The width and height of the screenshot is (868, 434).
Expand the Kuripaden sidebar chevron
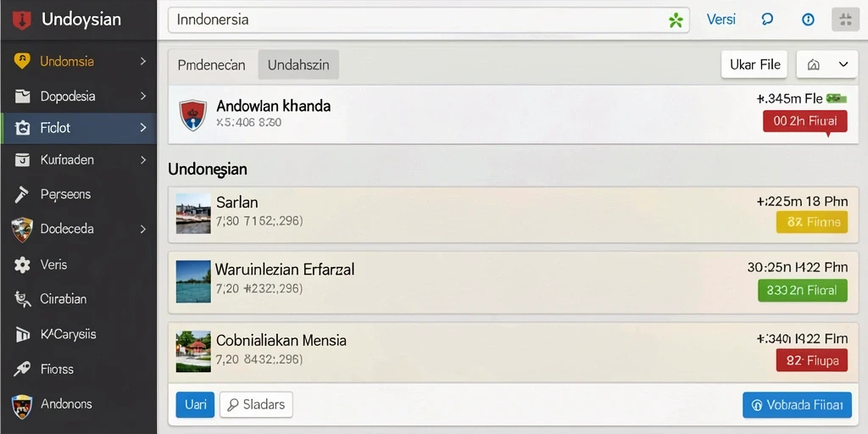(143, 160)
